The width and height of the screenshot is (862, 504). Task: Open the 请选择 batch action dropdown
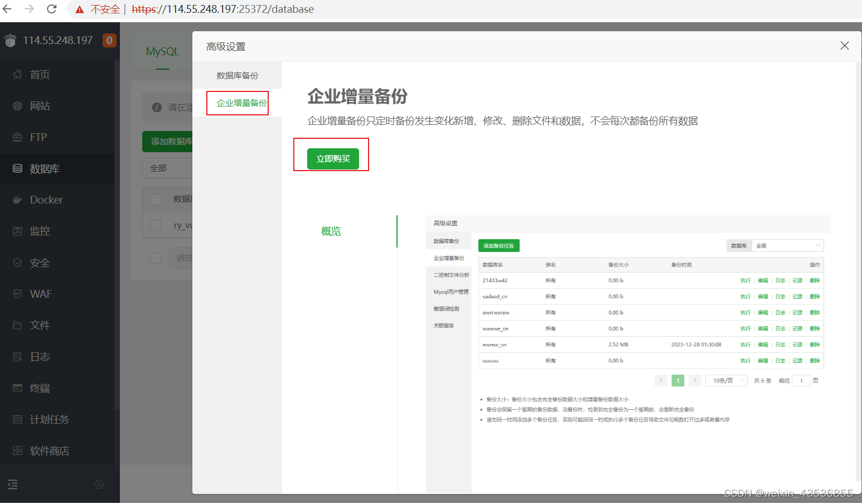click(x=181, y=258)
